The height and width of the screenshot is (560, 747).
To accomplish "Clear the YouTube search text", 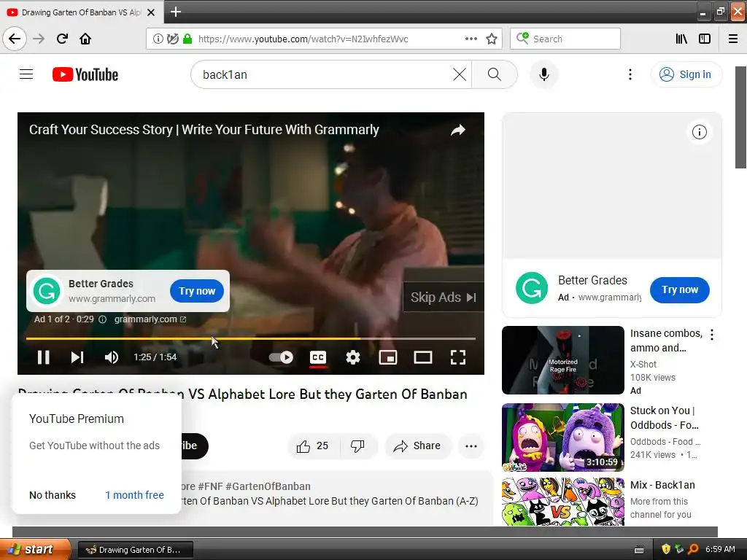I will point(460,74).
